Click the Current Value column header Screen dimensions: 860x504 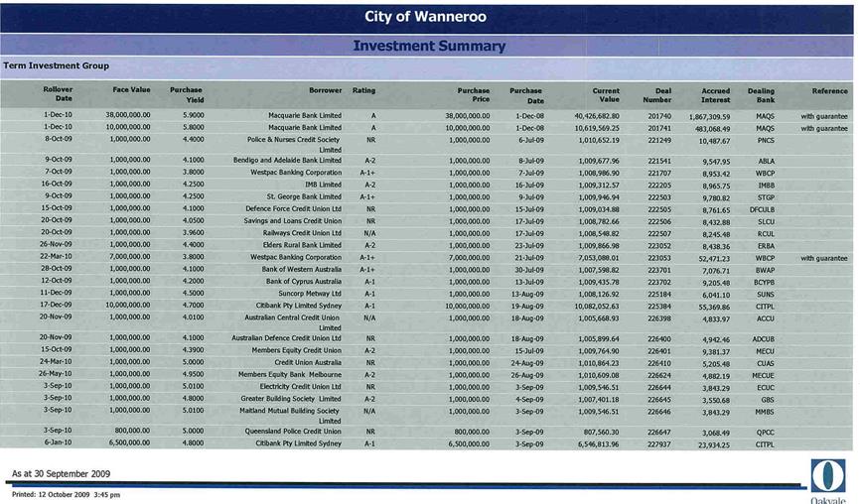606,95
